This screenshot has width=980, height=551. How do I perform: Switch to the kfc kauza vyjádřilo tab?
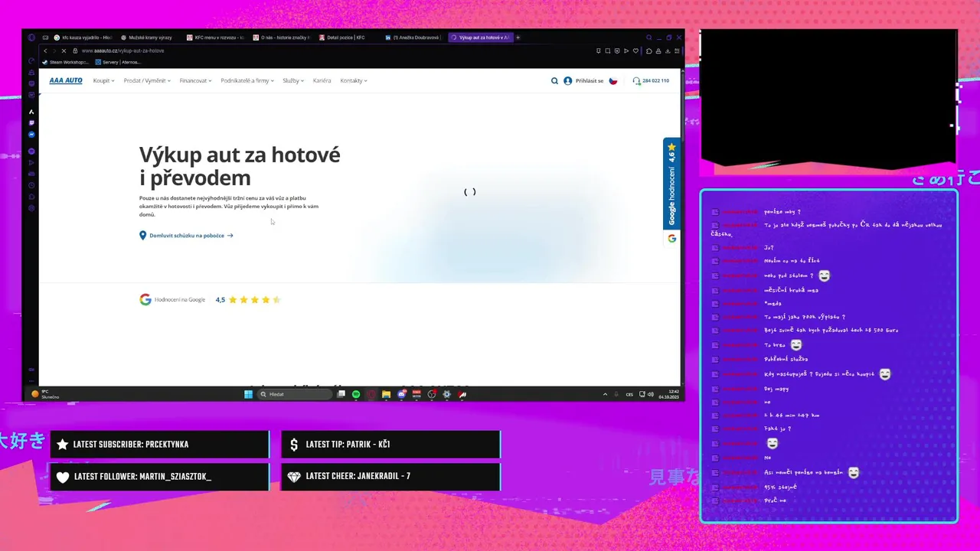83,37
